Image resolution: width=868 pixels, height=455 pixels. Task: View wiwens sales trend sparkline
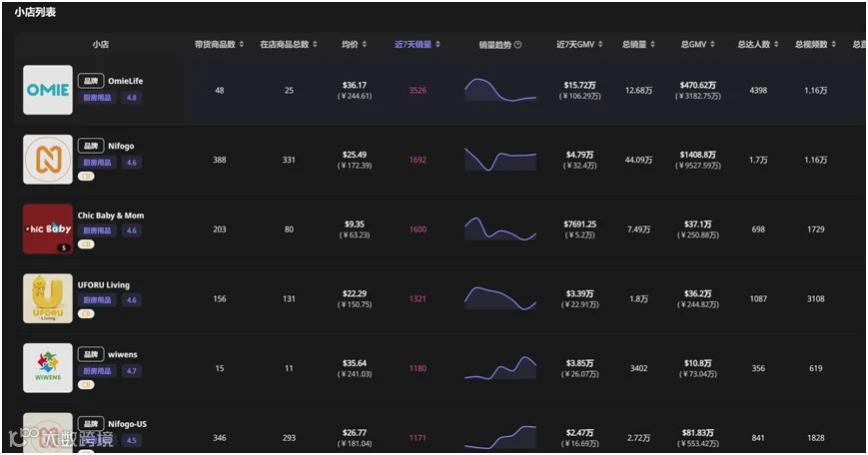(x=500, y=367)
